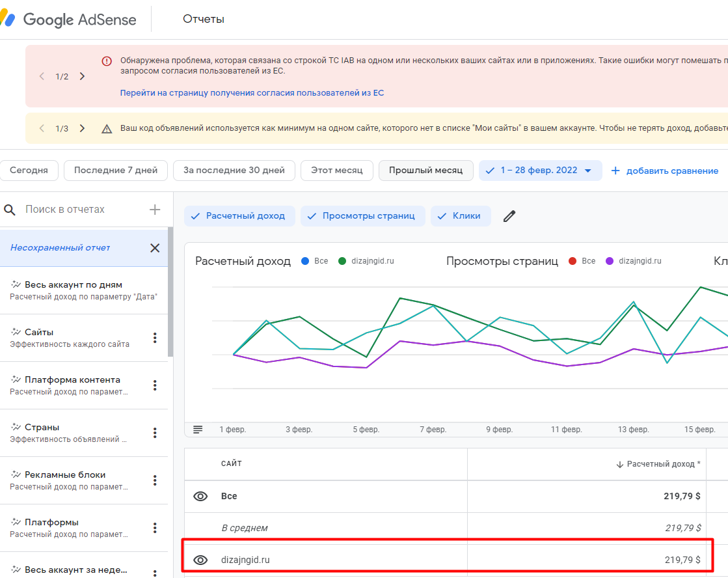The width and height of the screenshot is (728, 578).
Task: Open three-dot menu for Сайты report
Action: point(155,338)
